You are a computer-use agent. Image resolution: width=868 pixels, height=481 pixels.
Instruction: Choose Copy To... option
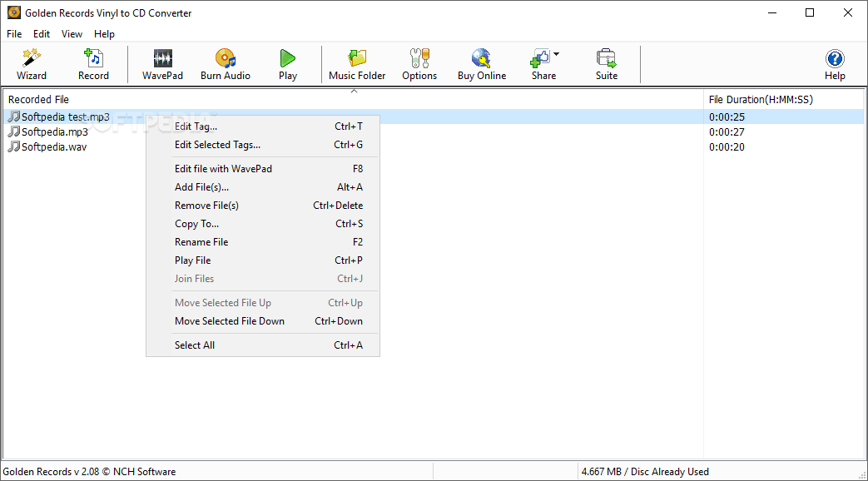click(263, 224)
